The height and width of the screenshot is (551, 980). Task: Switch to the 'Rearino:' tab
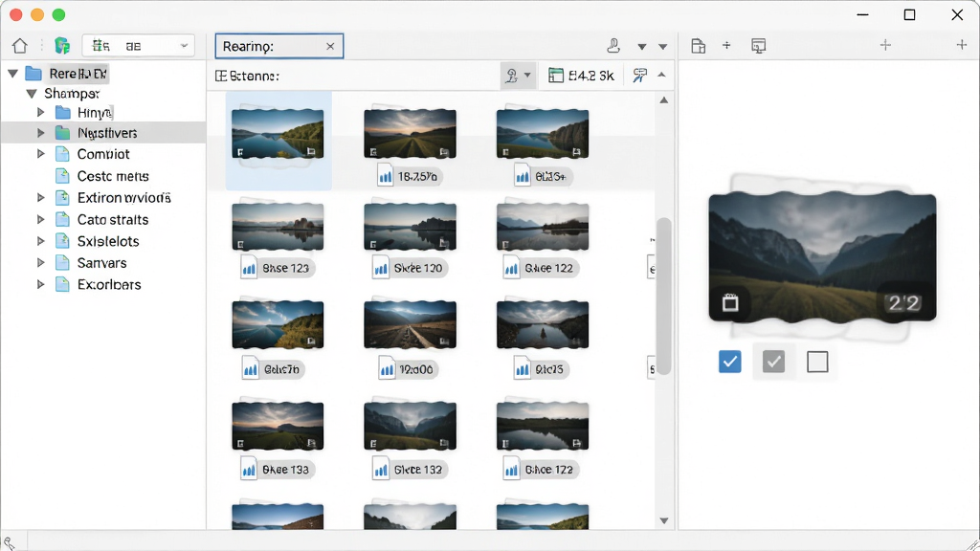278,46
